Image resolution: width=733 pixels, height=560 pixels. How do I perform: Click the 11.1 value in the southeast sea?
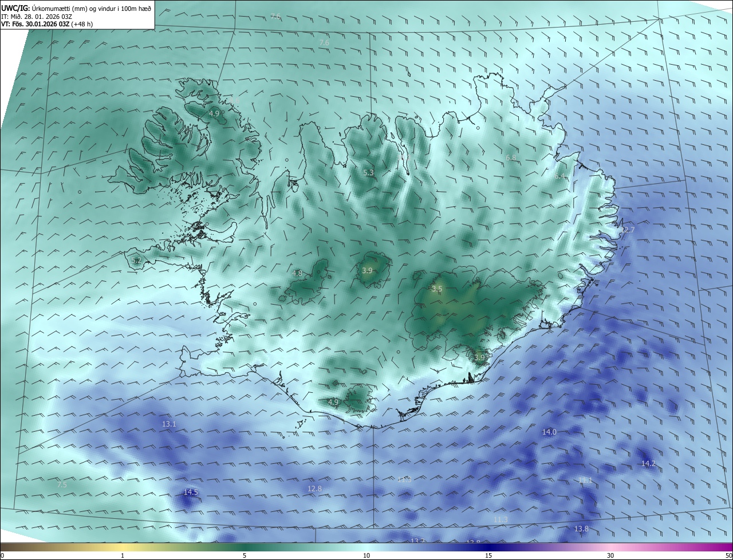click(x=585, y=480)
